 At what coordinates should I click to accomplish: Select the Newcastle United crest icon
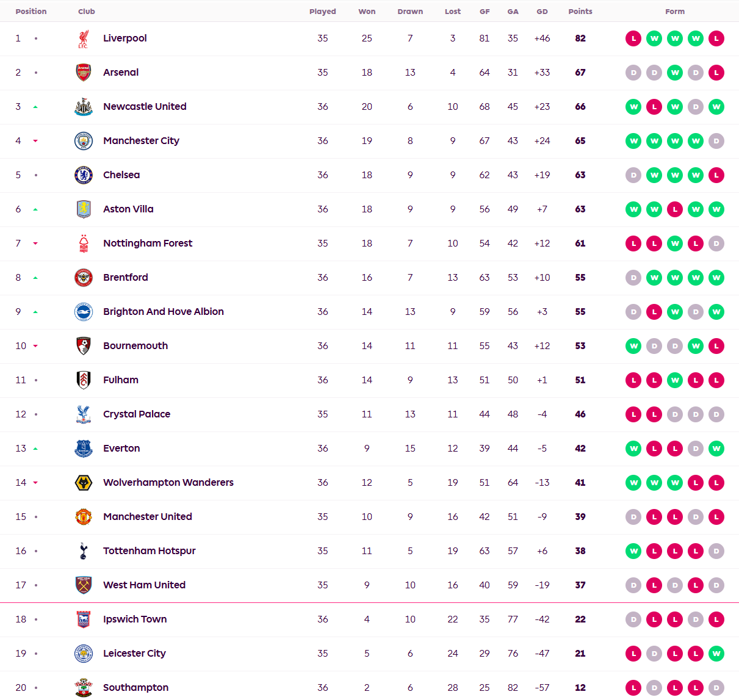pyautogui.click(x=84, y=107)
